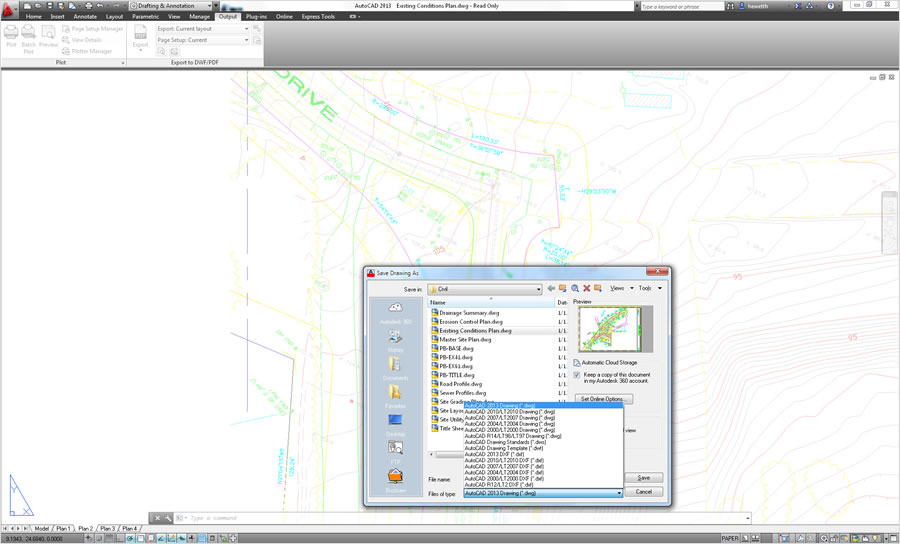Open the Tools menu arrow in dialog
The image size is (900, 544).
pos(660,288)
